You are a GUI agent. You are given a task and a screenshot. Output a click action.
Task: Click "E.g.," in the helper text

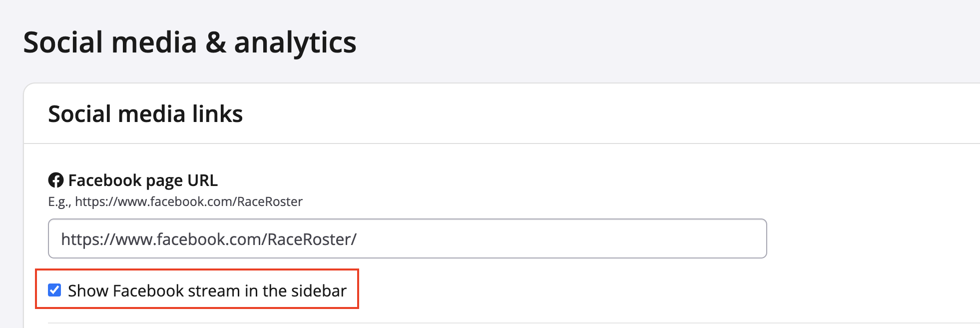pos(59,201)
